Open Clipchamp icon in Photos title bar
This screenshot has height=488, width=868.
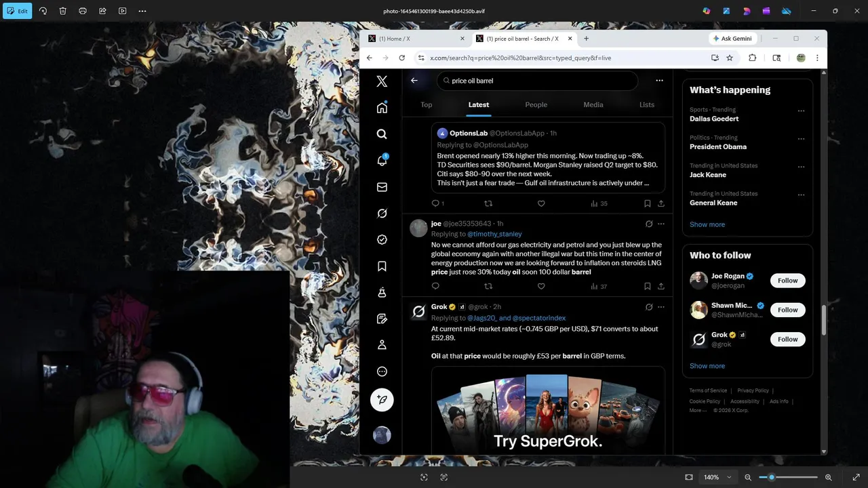pos(766,11)
